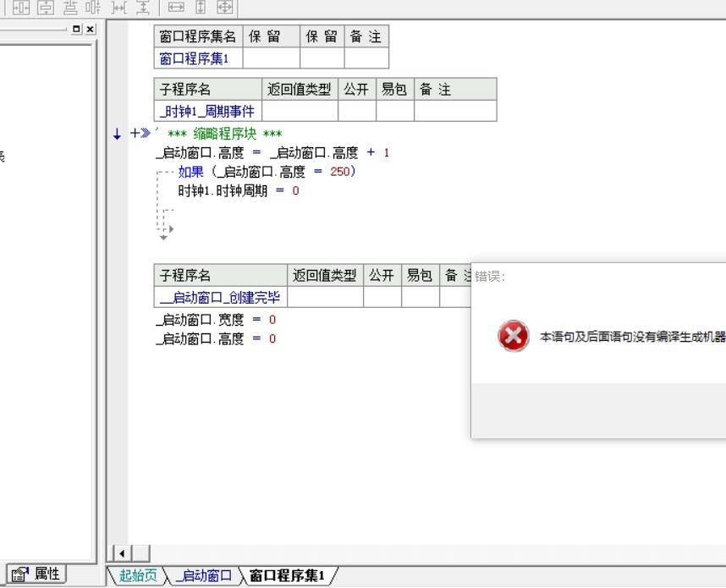Select subroutine name __启动窗口_创建完毕
726x588 pixels.
point(220,297)
